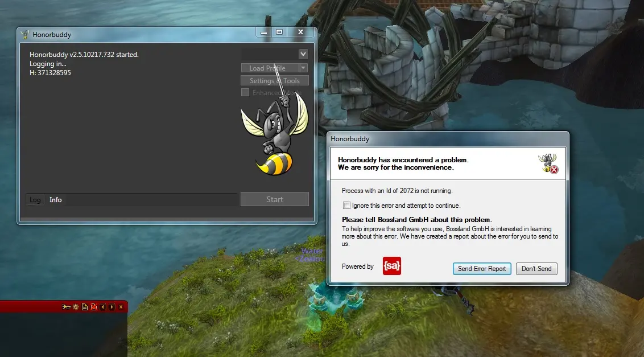644x357 pixels.
Task: Click the Don't Send button
Action: tap(536, 269)
